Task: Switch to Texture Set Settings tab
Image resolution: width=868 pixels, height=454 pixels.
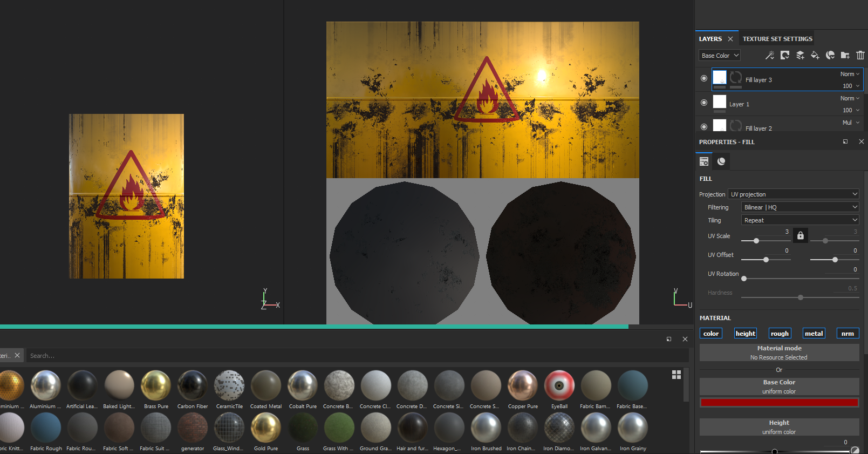Action: [x=777, y=39]
